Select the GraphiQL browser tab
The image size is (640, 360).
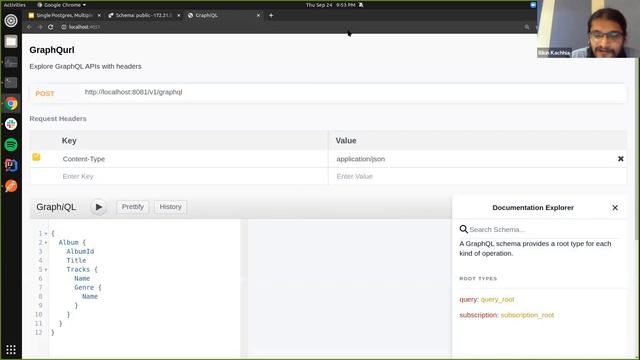pos(222,16)
